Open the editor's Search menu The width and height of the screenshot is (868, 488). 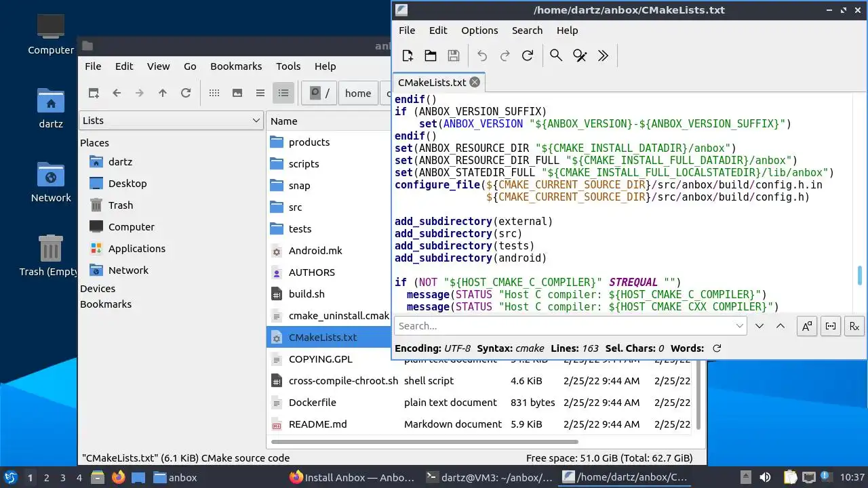click(x=527, y=30)
